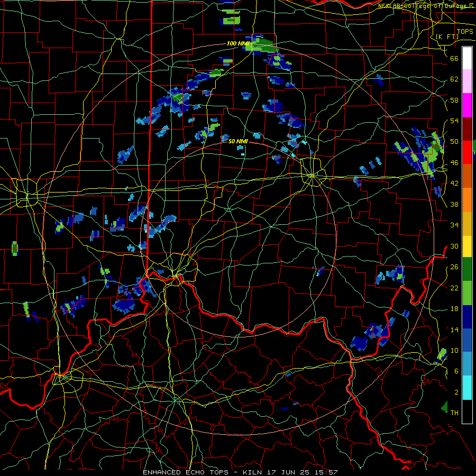Click the navy blue legend swatch
Viewport: 476px width, 476px height.
click(467, 317)
